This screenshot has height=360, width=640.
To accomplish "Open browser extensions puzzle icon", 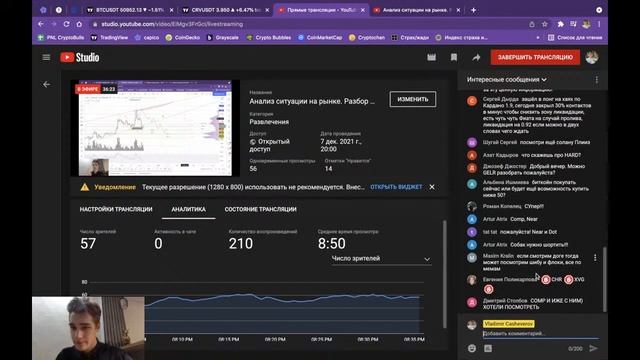I will click(x=560, y=24).
